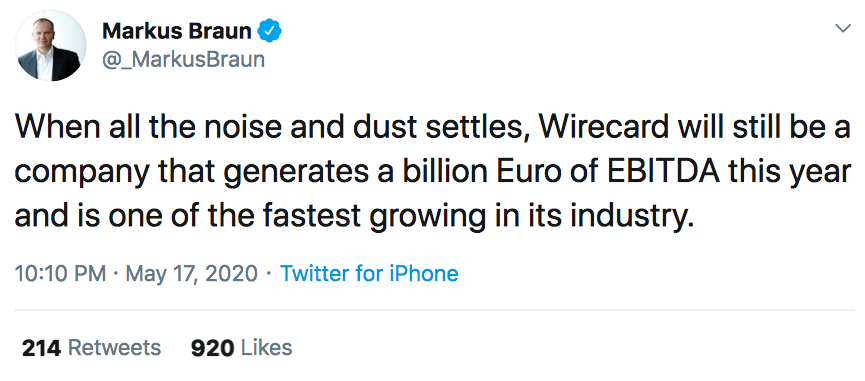Click the May 17, 2020 date
The width and height of the screenshot is (865, 381).
(191, 274)
